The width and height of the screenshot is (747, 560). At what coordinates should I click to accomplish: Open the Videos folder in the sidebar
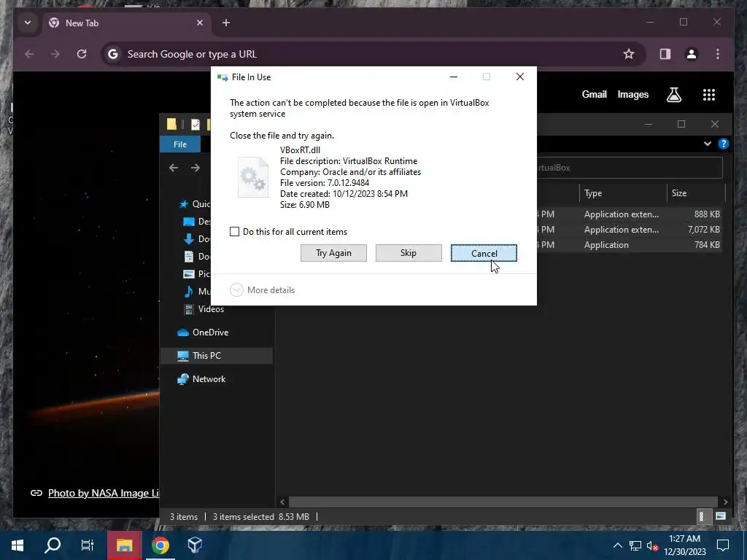click(211, 309)
